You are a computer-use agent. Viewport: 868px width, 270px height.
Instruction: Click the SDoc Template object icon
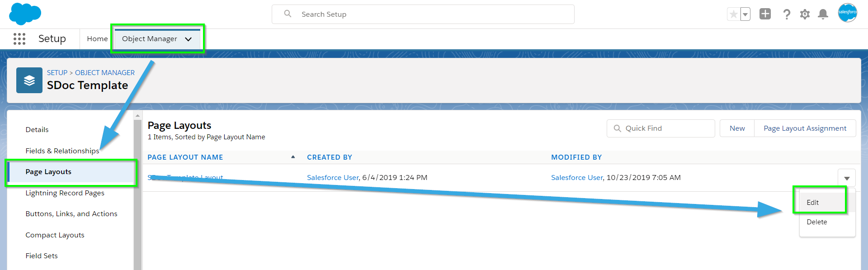coord(29,81)
